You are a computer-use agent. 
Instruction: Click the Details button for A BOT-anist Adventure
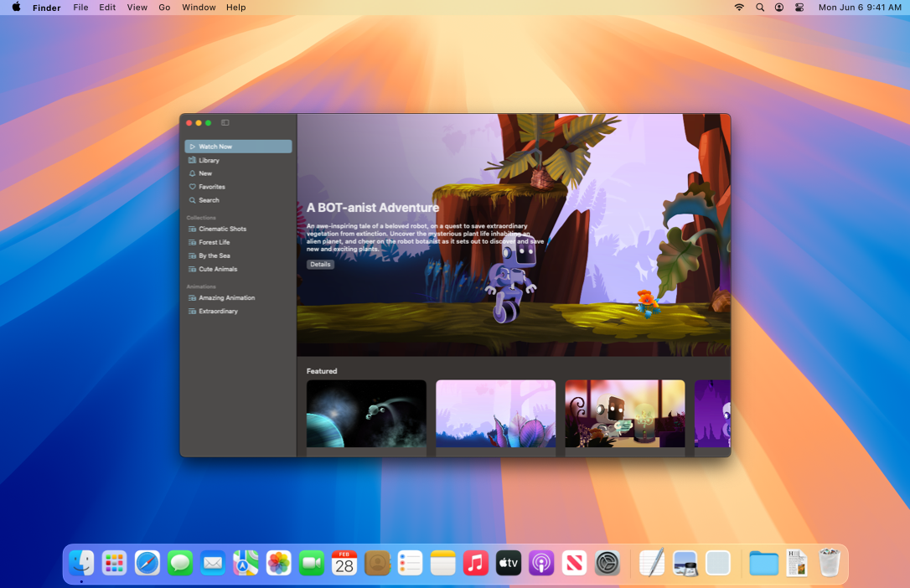pyautogui.click(x=320, y=264)
